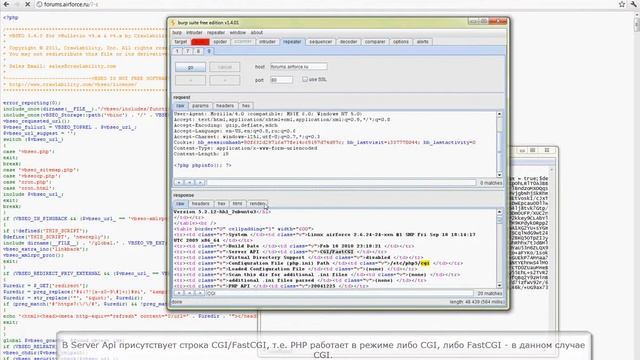This screenshot has height=360, width=640.
Task: Open the repeater menu in the menu bar
Action: (216, 33)
